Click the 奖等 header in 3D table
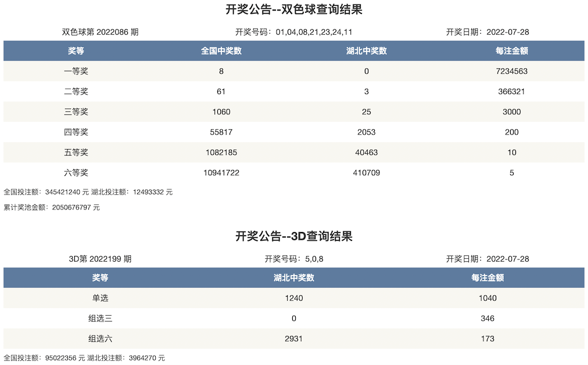This screenshot has height=365, width=588. [100, 278]
